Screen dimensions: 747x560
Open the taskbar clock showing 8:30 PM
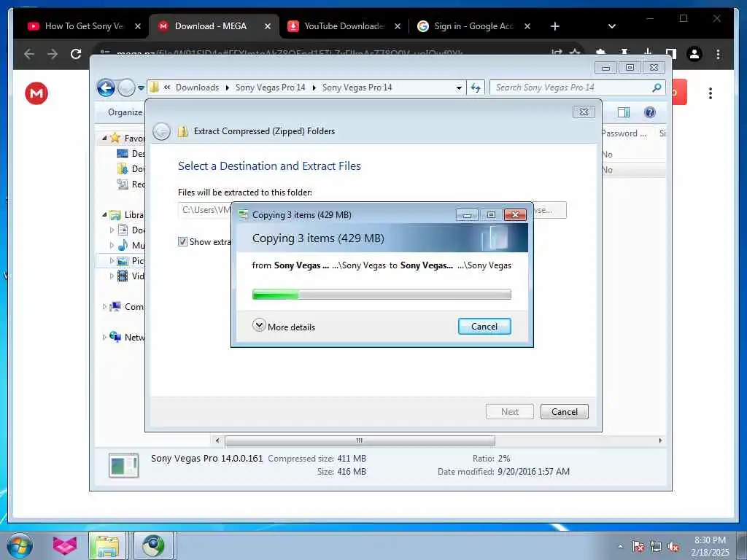click(x=710, y=545)
